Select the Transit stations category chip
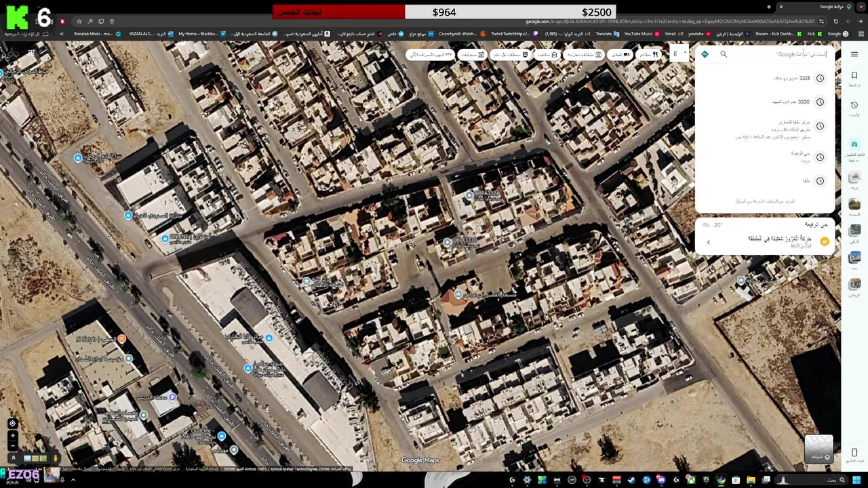 click(511, 54)
